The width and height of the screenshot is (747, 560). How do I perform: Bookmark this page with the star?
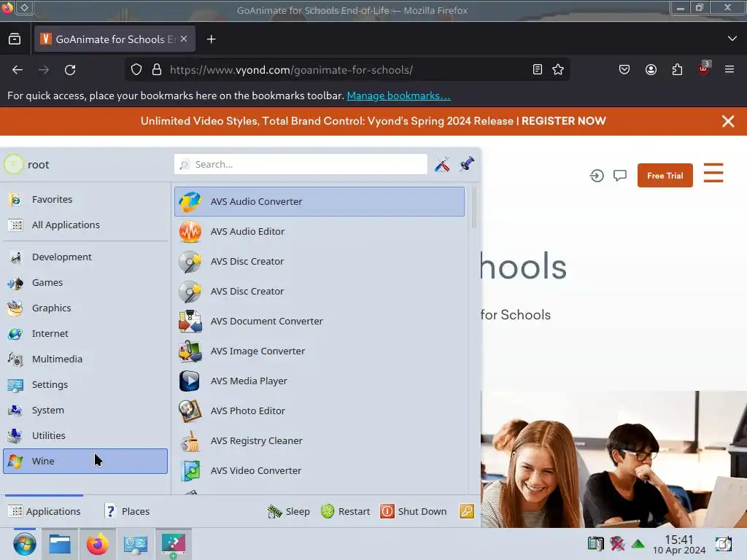(x=558, y=69)
